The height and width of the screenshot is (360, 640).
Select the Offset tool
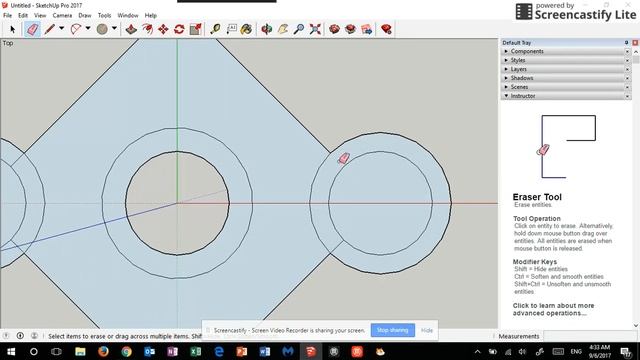[x=147, y=29]
